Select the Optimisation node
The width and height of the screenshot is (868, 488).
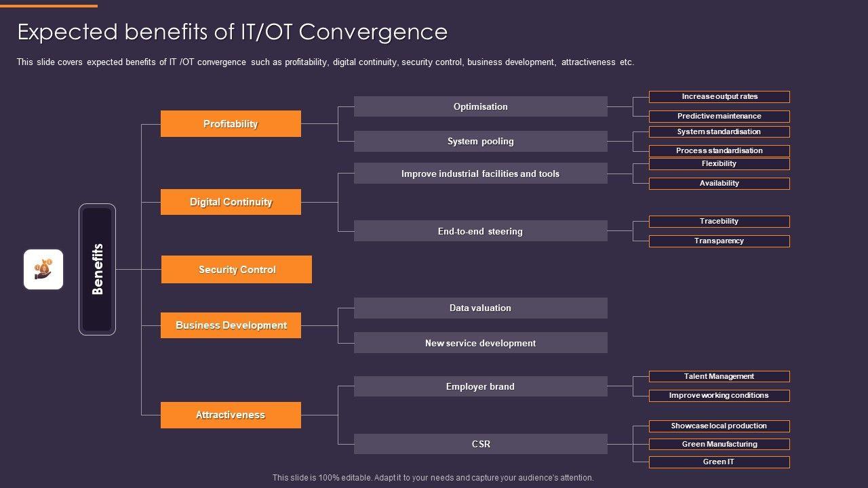click(480, 106)
